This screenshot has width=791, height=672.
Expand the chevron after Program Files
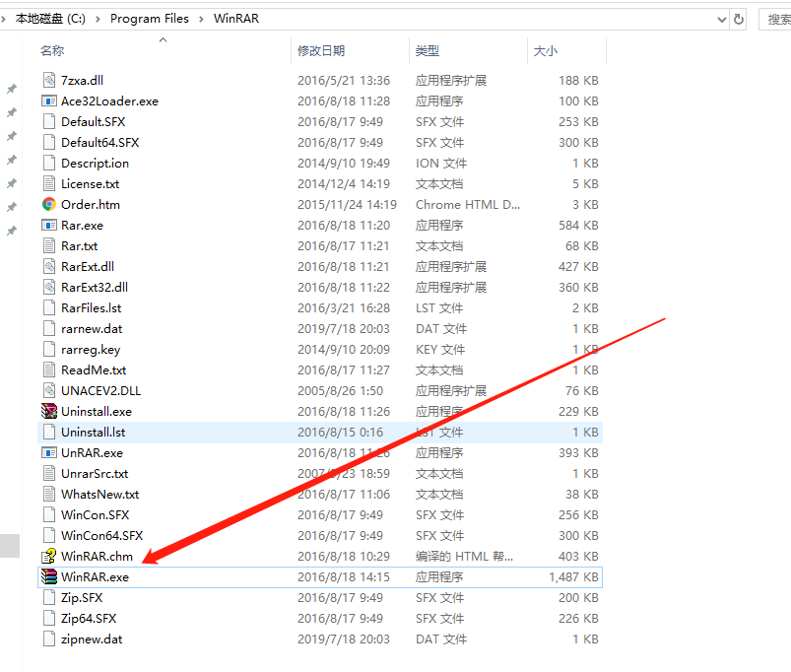[x=201, y=19]
